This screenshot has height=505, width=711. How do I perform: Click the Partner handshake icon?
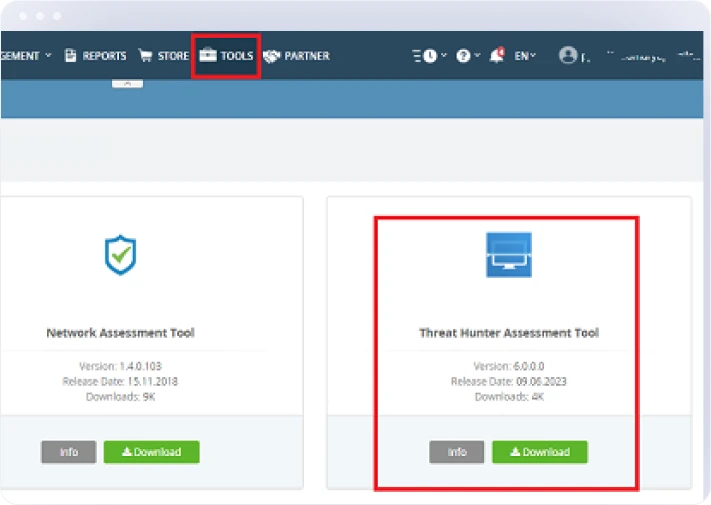pyautogui.click(x=271, y=56)
